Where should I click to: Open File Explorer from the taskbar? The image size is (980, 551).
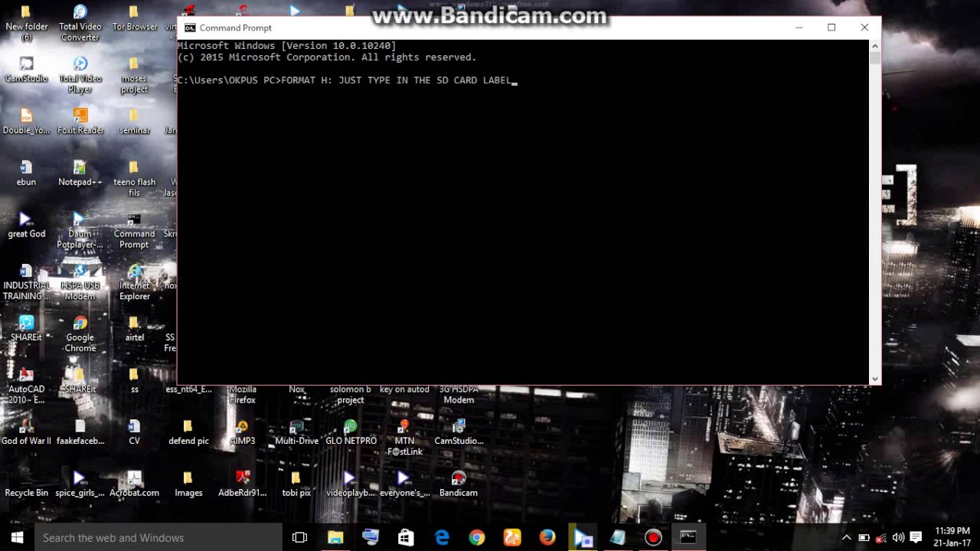[335, 537]
